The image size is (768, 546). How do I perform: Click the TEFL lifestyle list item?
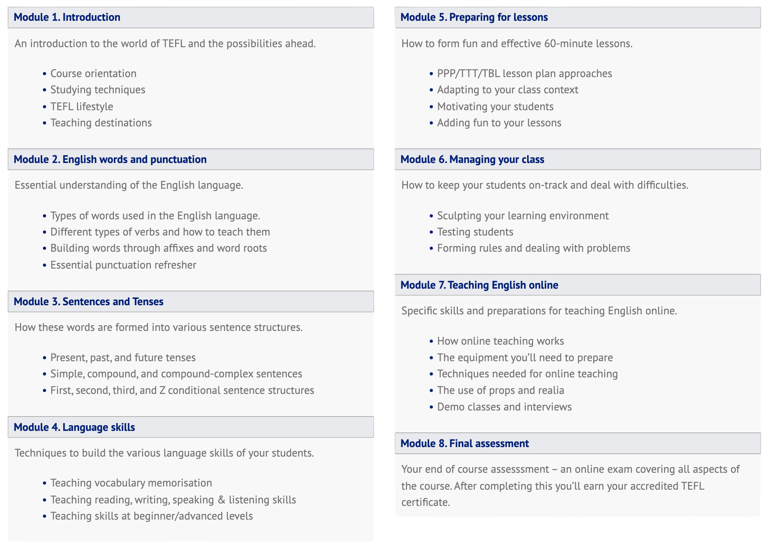(82, 106)
